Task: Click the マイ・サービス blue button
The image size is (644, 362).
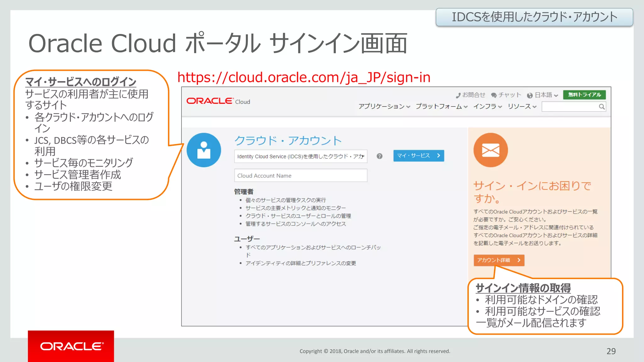Action: pos(419,156)
